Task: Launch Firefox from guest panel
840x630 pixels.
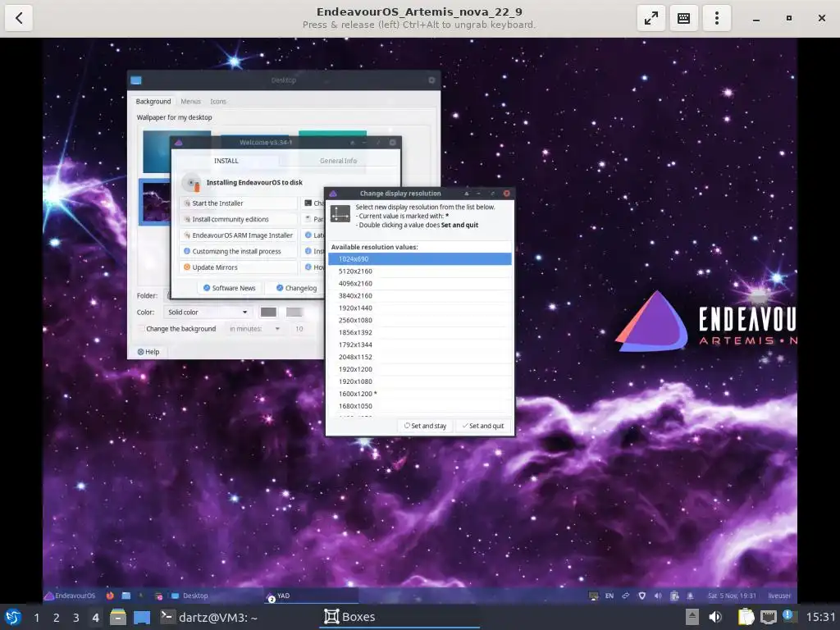Action: tap(110, 596)
